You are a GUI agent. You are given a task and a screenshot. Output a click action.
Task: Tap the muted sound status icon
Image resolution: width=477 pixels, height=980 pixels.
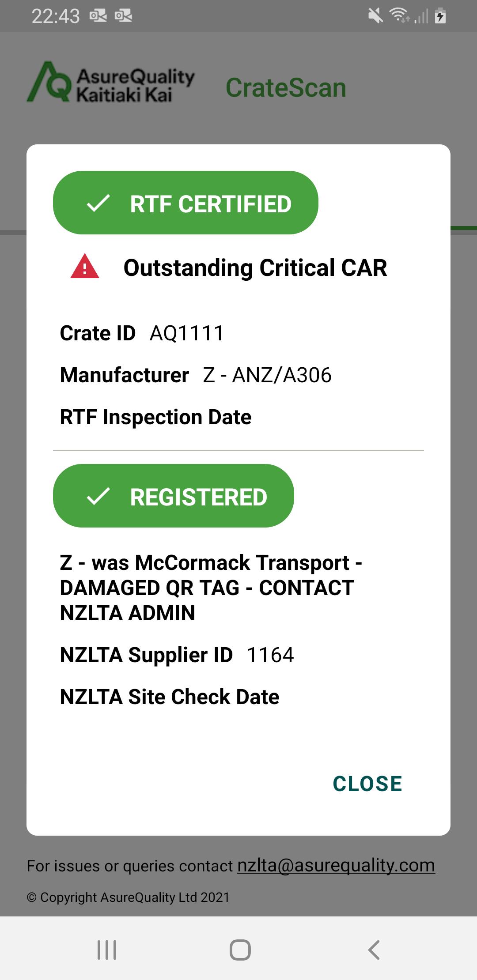pyautogui.click(x=376, y=16)
